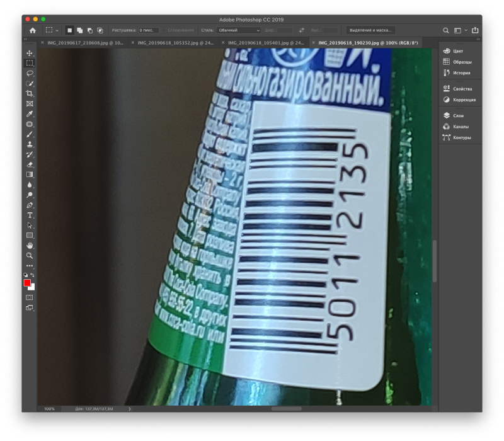Open the search magnifier in options bar
Viewport: 504px width, 441px height.
(x=446, y=30)
